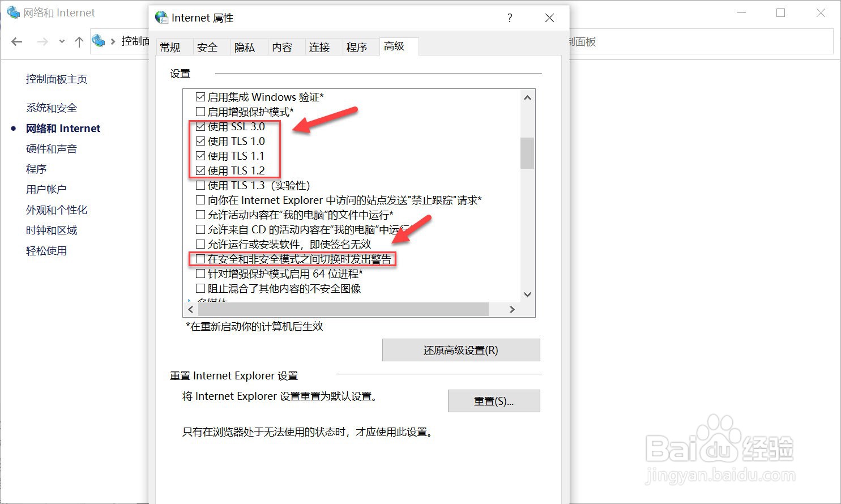The width and height of the screenshot is (841, 504).
Task: Open 程序 category in sidebar
Action: [x=36, y=169]
